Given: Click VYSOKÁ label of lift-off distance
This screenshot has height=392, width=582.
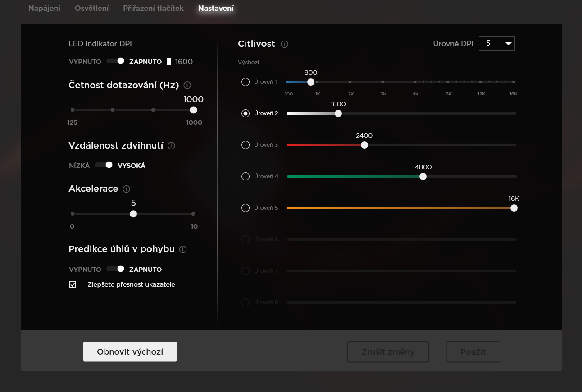Looking at the screenshot, I should (x=132, y=166).
